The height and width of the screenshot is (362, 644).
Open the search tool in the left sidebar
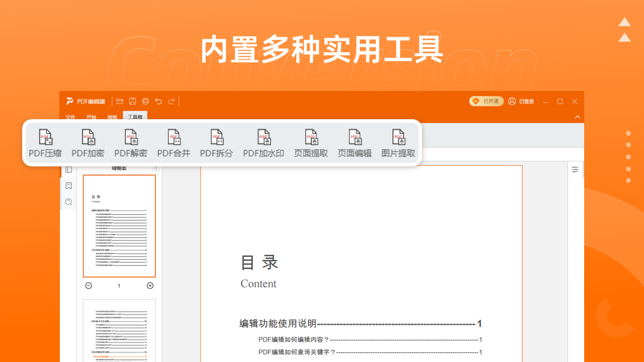68,202
